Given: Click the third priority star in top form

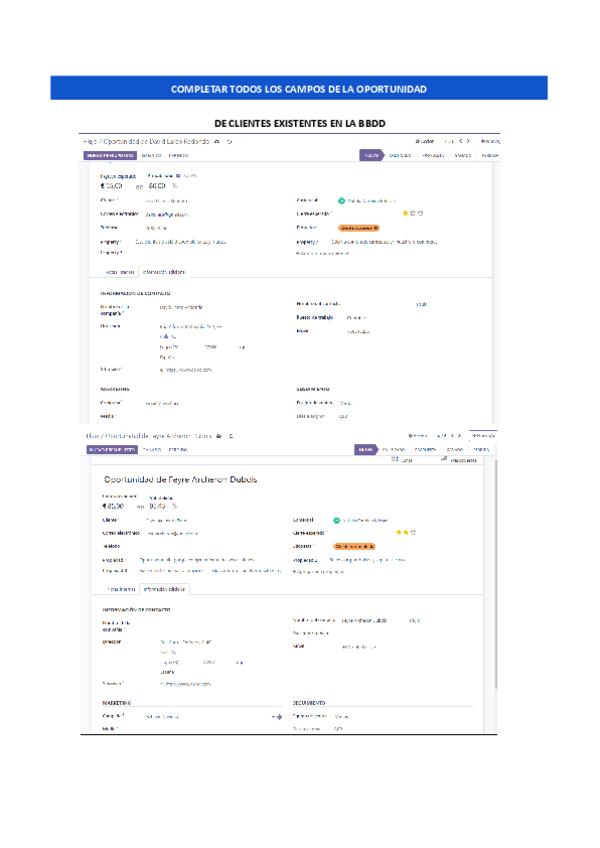Looking at the screenshot, I should tap(421, 213).
